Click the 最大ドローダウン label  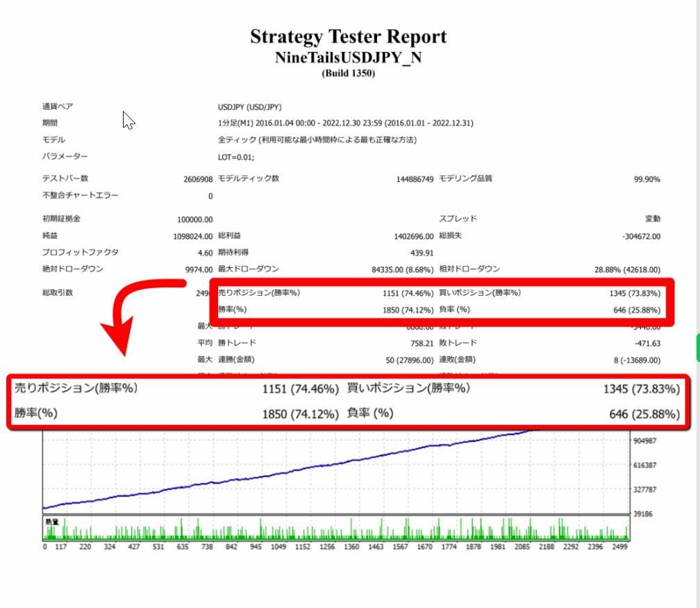pos(248,269)
